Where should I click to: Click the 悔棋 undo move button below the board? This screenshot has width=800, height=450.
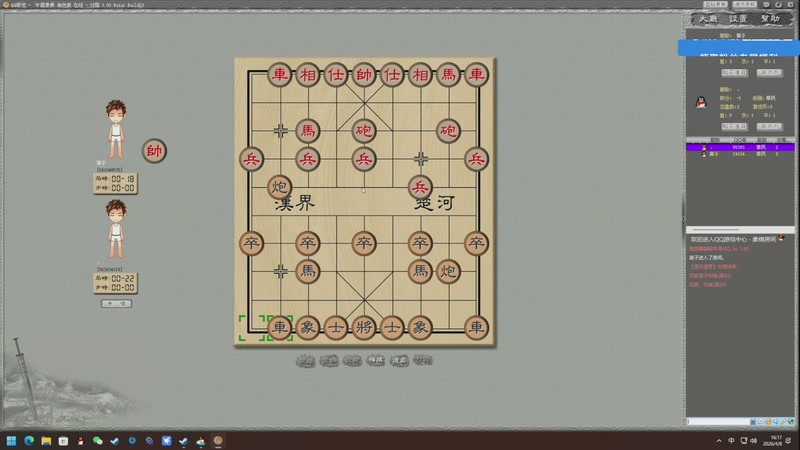click(x=375, y=360)
